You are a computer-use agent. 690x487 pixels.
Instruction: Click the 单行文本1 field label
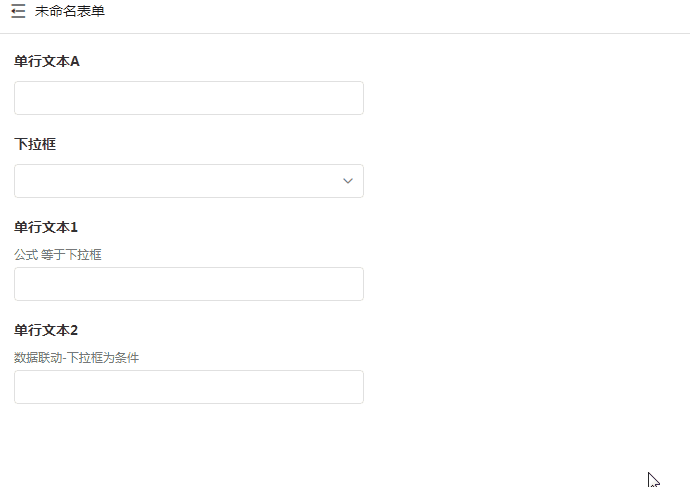point(46,227)
